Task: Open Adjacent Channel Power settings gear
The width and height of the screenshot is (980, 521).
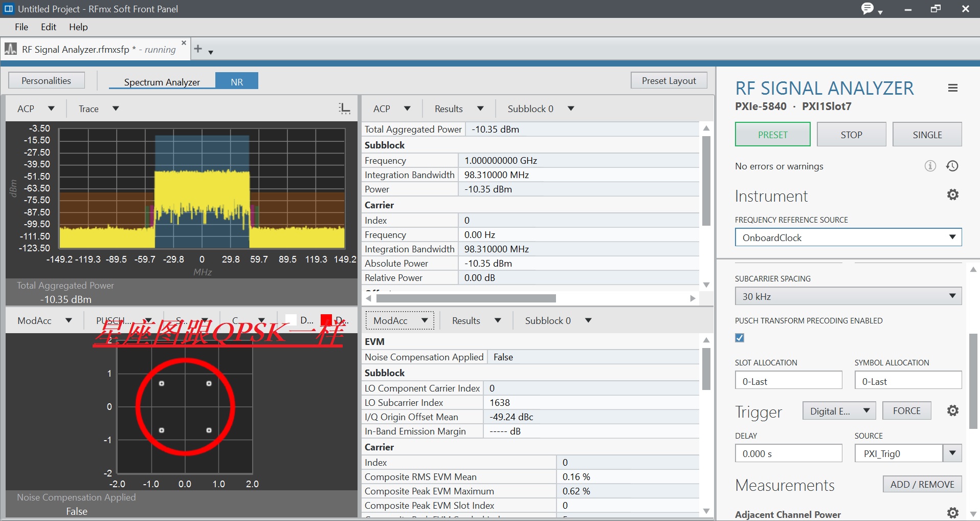Action: pyautogui.click(x=952, y=513)
